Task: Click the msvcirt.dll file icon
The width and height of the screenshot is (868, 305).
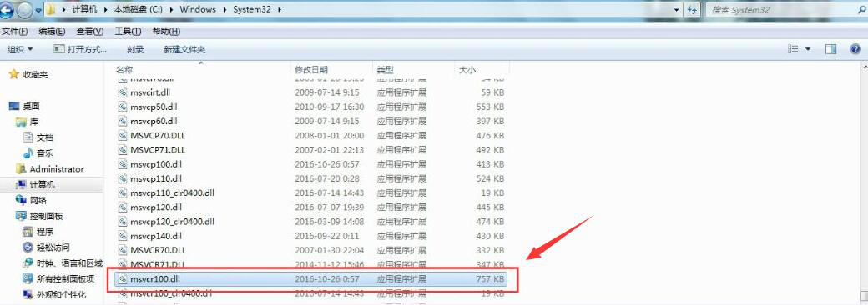Action: [123, 92]
